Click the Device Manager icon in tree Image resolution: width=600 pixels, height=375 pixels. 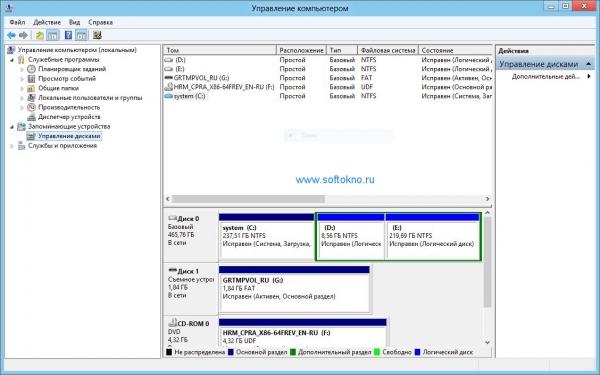[31, 117]
